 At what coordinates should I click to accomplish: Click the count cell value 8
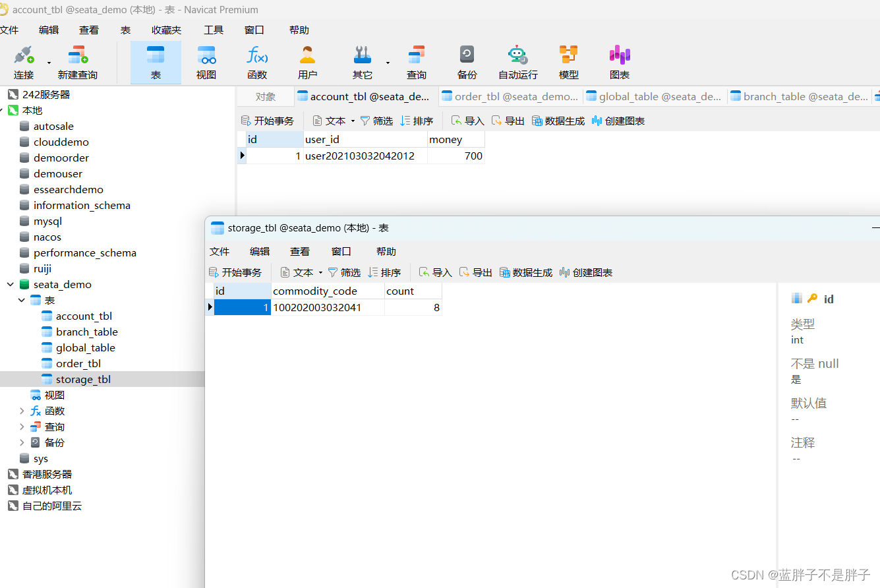(413, 307)
